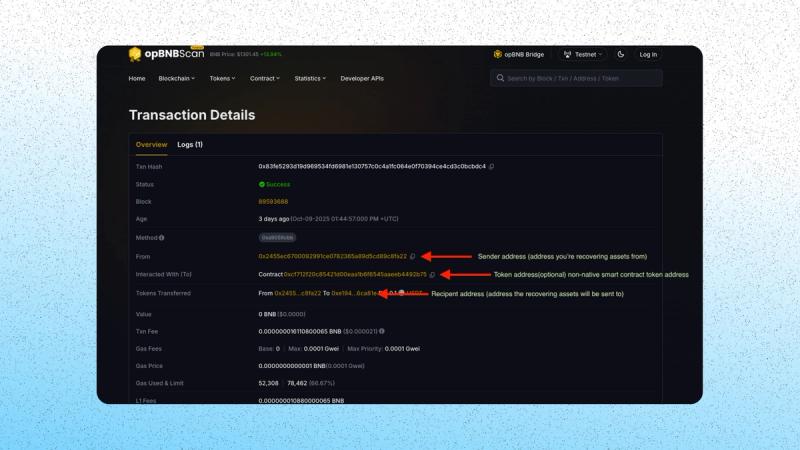The image size is (800, 450).
Task: Click the Tokens Transferred label
Action: tap(163, 293)
